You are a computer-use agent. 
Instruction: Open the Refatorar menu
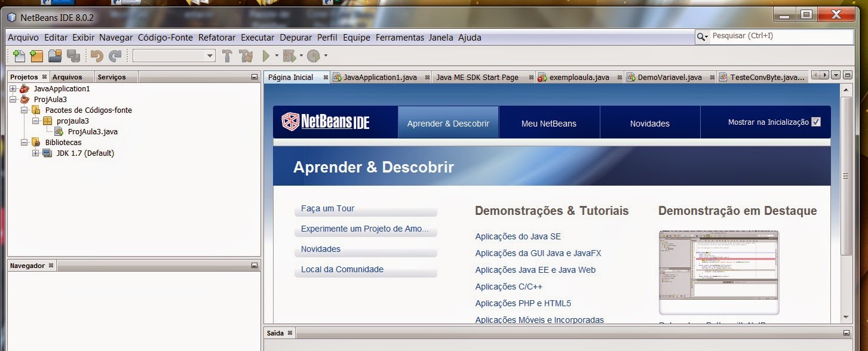point(217,37)
